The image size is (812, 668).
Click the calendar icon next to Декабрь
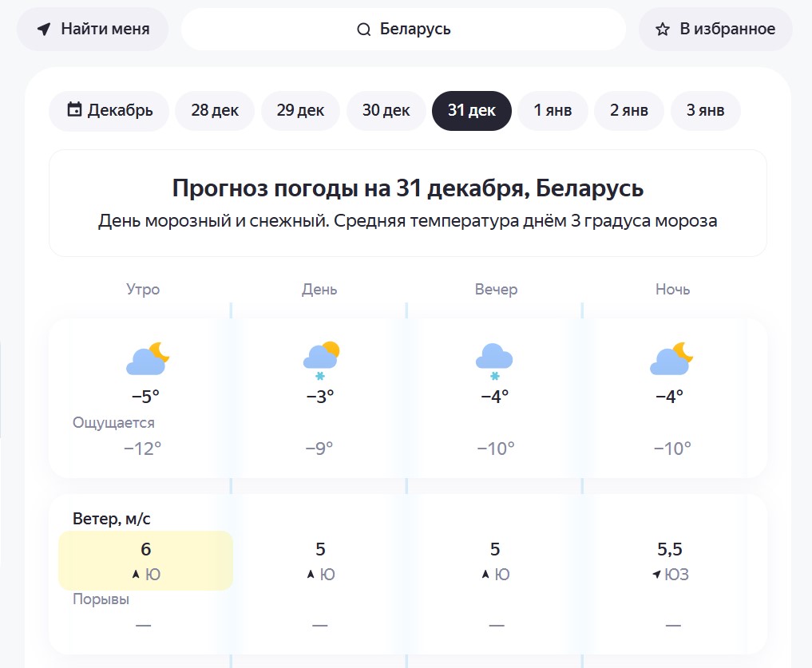(x=73, y=111)
